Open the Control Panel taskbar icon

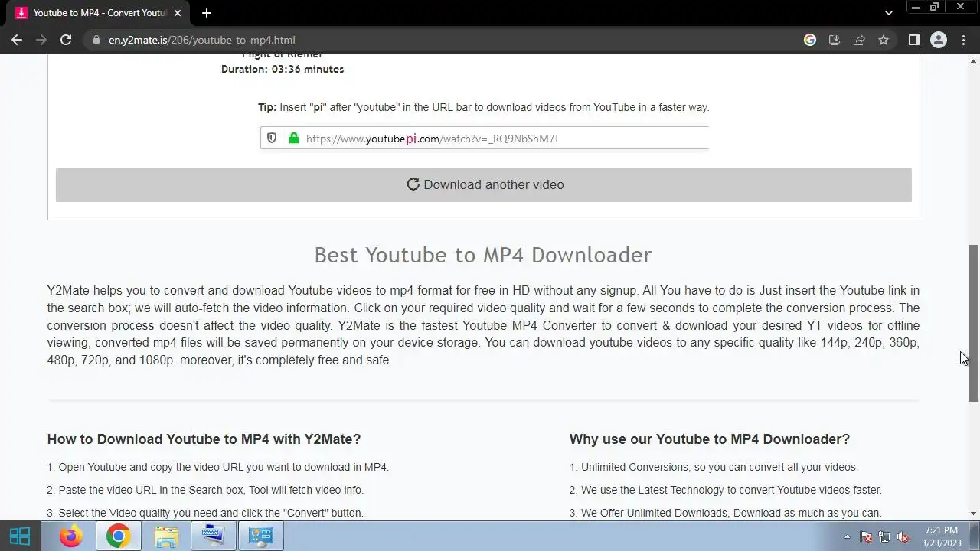(x=260, y=536)
